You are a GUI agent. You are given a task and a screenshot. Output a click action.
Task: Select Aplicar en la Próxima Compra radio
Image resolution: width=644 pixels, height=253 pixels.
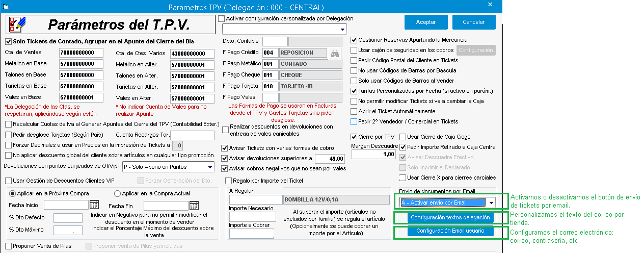(x=13, y=193)
